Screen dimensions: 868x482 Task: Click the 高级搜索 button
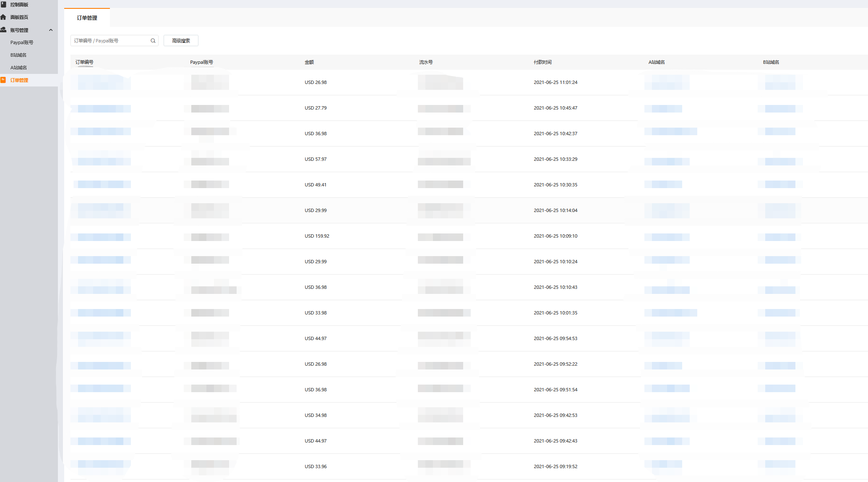pos(181,41)
